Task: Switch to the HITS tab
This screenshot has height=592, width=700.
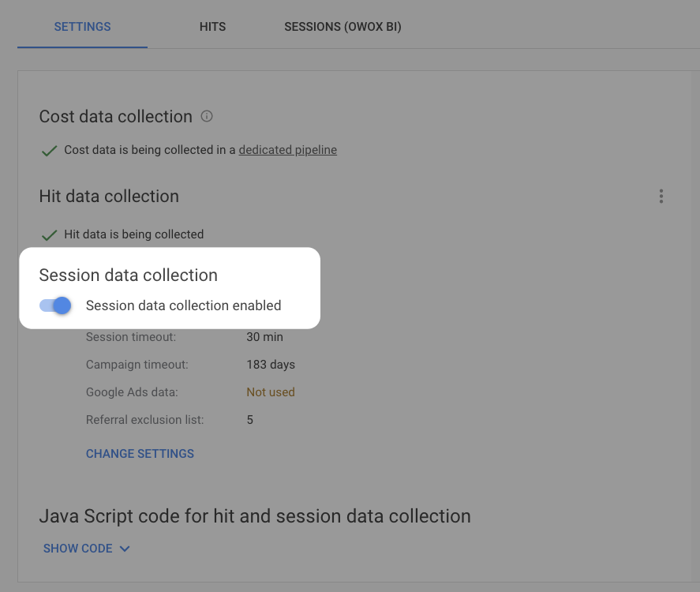Action: click(212, 26)
